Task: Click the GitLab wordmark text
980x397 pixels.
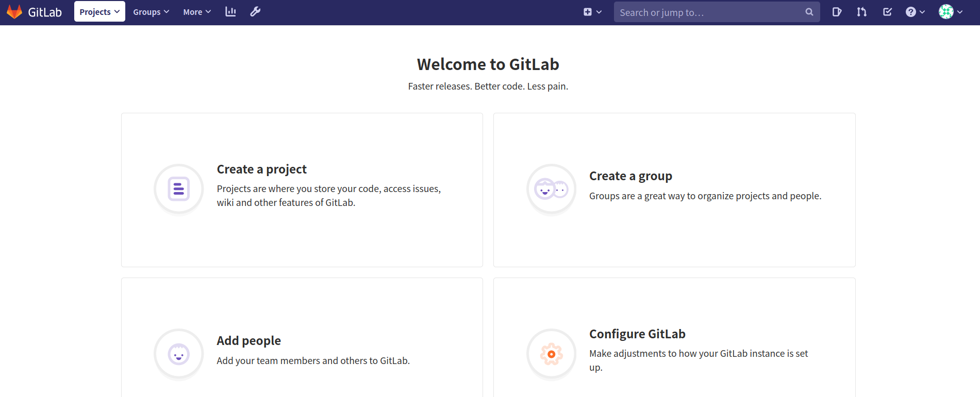Action: [45, 12]
